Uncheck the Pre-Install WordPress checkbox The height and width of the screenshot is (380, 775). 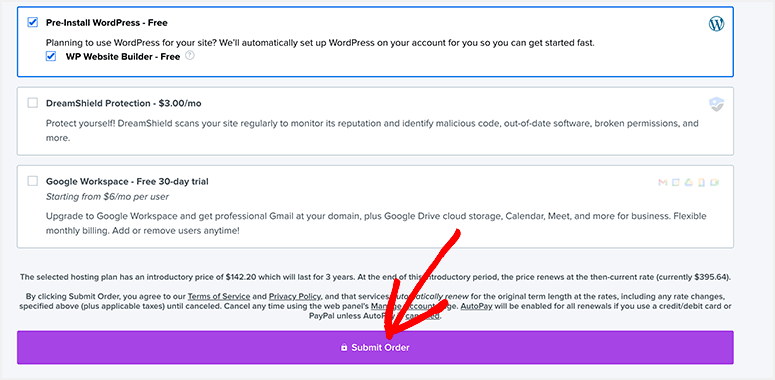[33, 22]
